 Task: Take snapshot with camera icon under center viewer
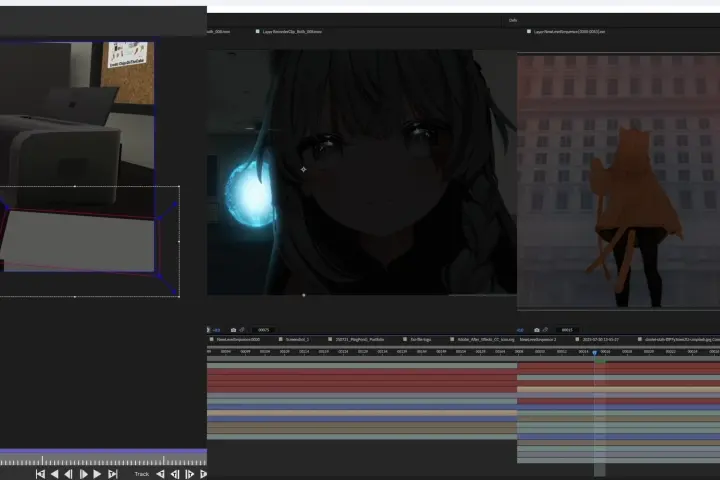pos(233,330)
